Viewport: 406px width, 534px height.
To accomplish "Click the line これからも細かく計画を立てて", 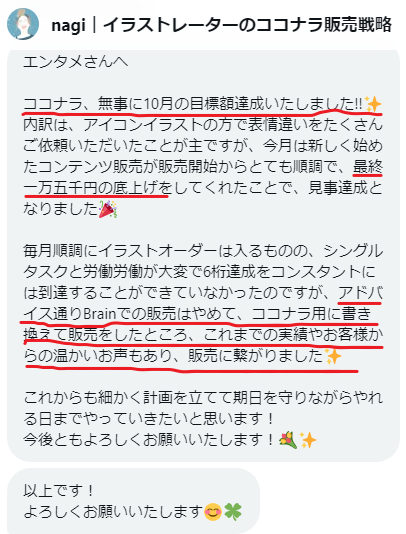I will click(203, 397).
